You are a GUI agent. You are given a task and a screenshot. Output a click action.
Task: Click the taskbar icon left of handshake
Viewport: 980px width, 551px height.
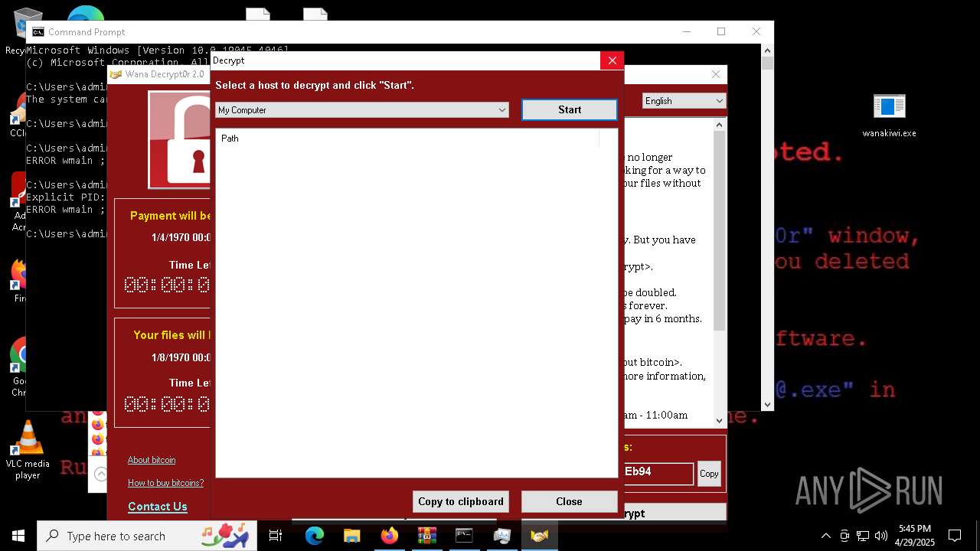pyautogui.click(x=501, y=536)
